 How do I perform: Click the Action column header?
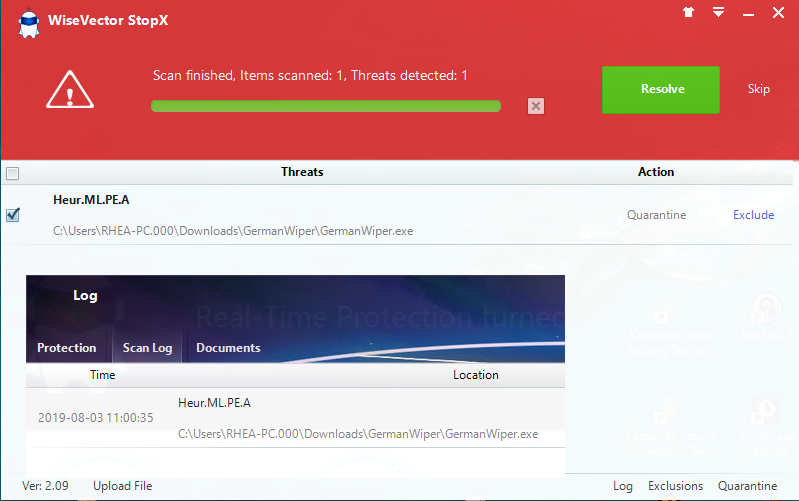[x=656, y=172]
